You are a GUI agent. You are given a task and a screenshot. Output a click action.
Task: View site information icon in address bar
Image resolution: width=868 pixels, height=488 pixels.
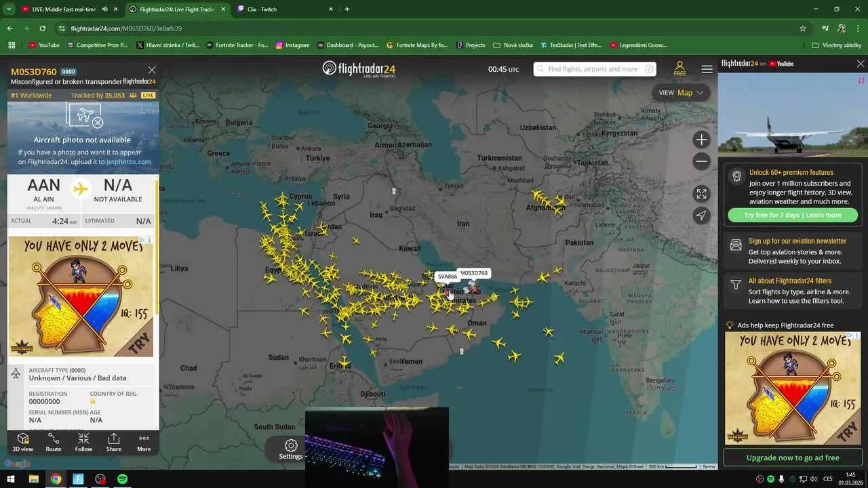pos(62,28)
